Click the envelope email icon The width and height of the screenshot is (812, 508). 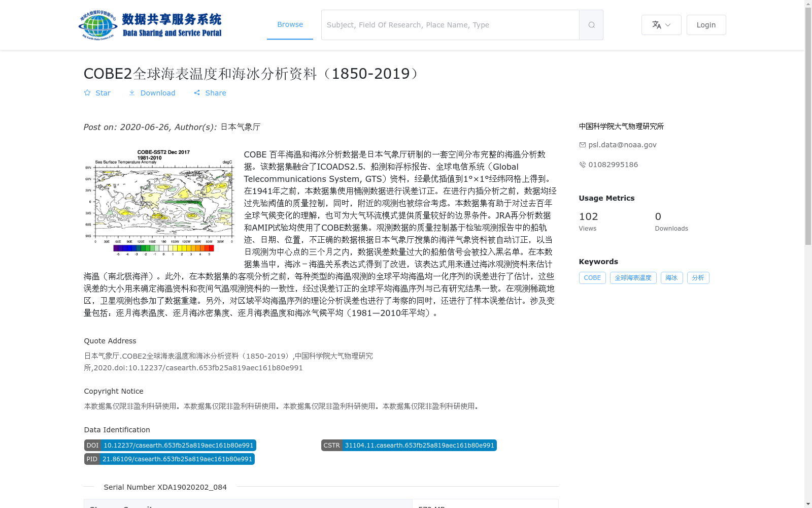[583, 145]
